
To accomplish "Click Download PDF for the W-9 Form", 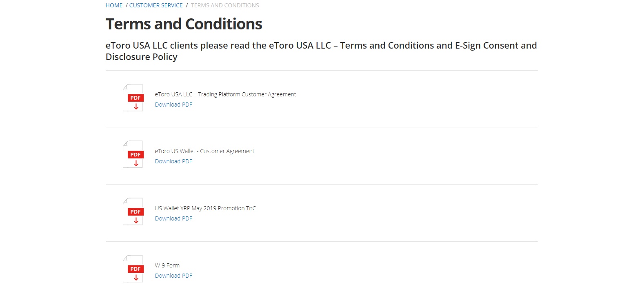I will (173, 275).
